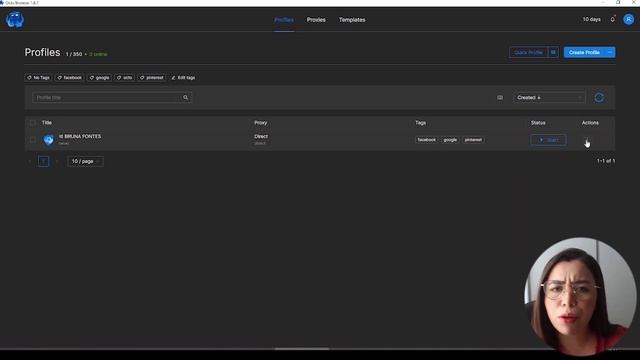640x360 pixels.
Task: Open the user account avatar
Action: [x=628, y=19]
